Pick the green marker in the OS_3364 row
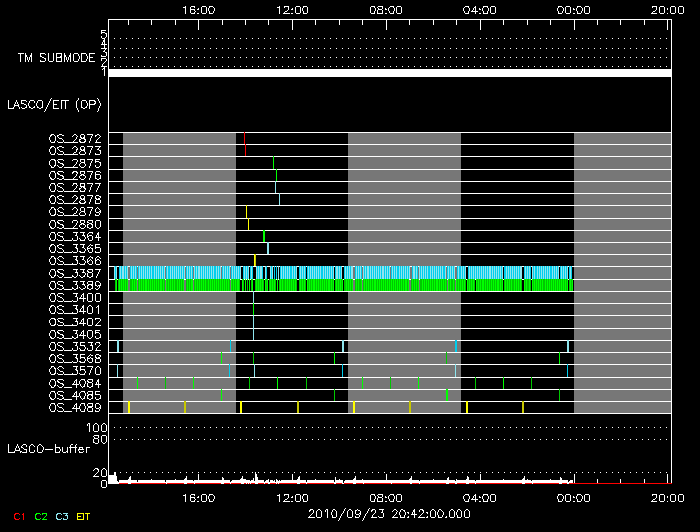The width and height of the screenshot is (700, 532). (264, 236)
